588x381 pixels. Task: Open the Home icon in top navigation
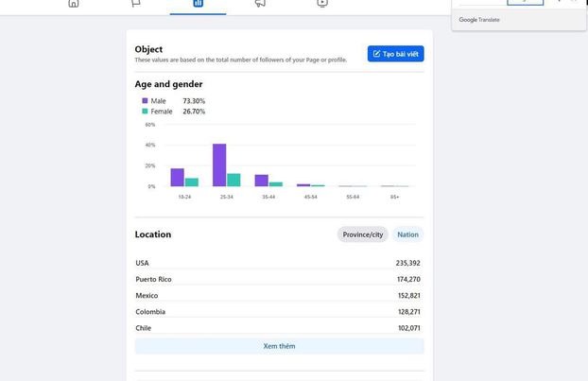[x=74, y=3]
